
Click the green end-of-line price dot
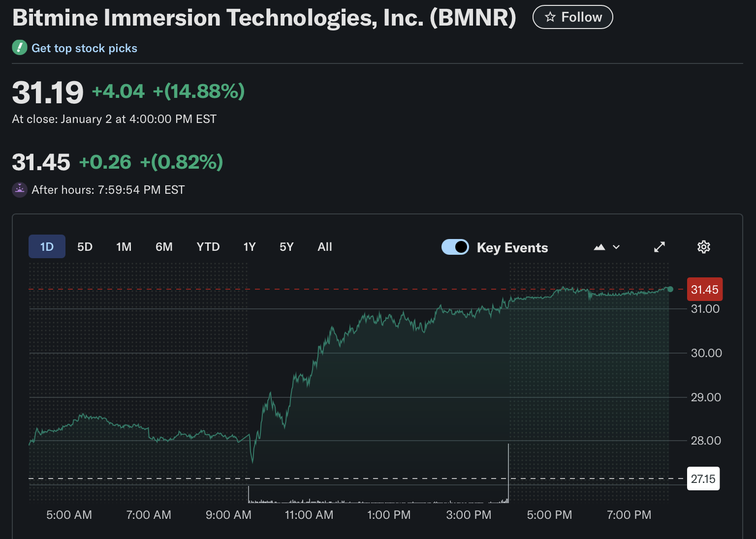pyautogui.click(x=670, y=289)
